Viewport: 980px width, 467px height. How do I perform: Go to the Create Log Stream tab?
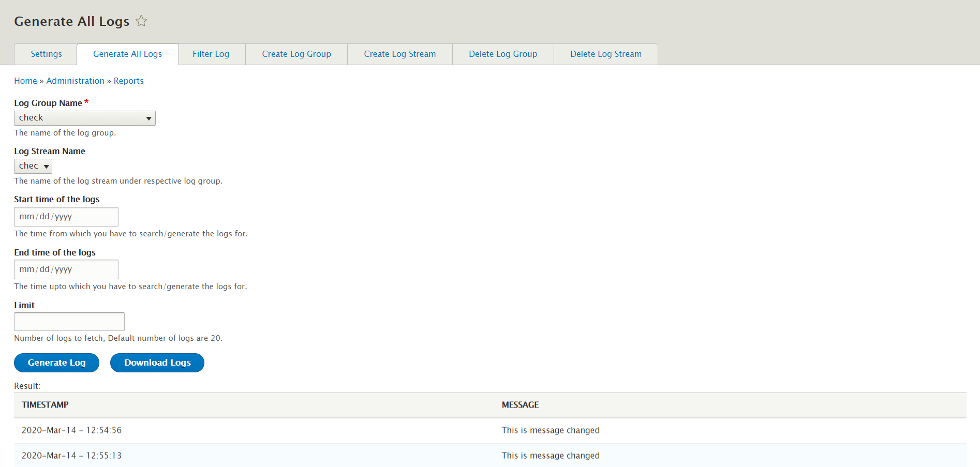[400, 54]
